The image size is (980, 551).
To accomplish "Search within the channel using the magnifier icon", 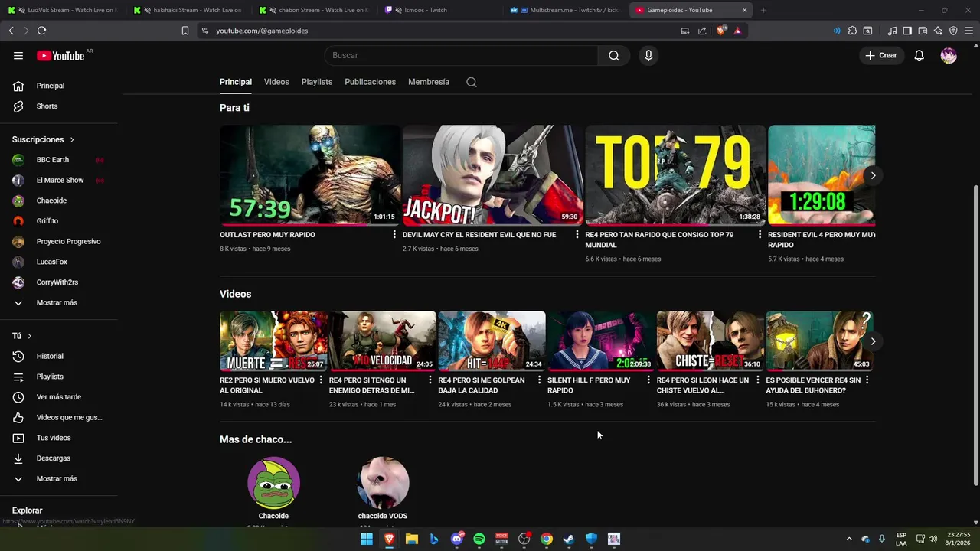I will (472, 82).
